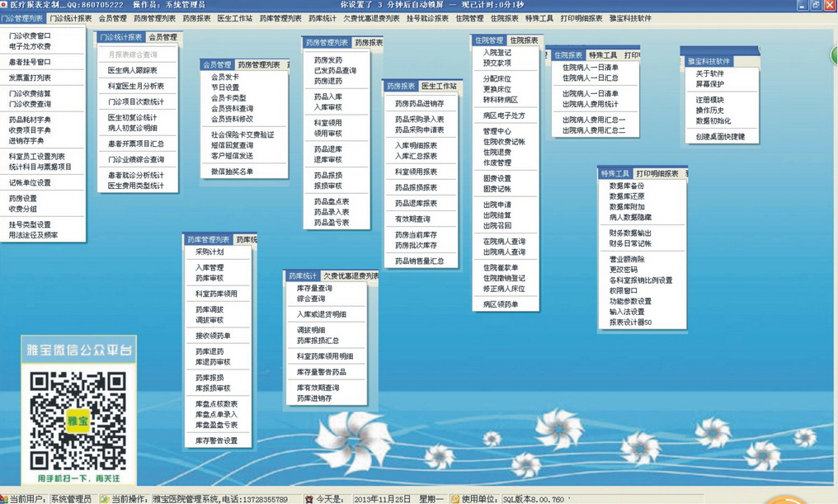Choose 出院结算
The height and width of the screenshot is (504, 838).
[x=497, y=215]
